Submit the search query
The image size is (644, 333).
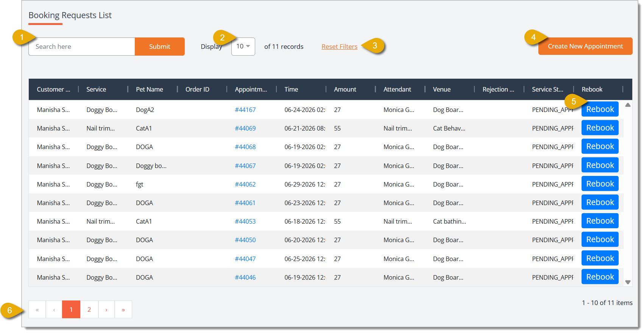tap(160, 47)
